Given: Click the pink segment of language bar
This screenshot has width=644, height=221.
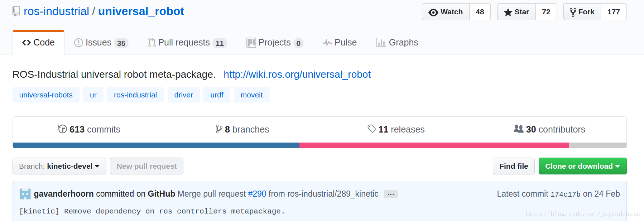Looking at the screenshot, I should coord(434,145).
